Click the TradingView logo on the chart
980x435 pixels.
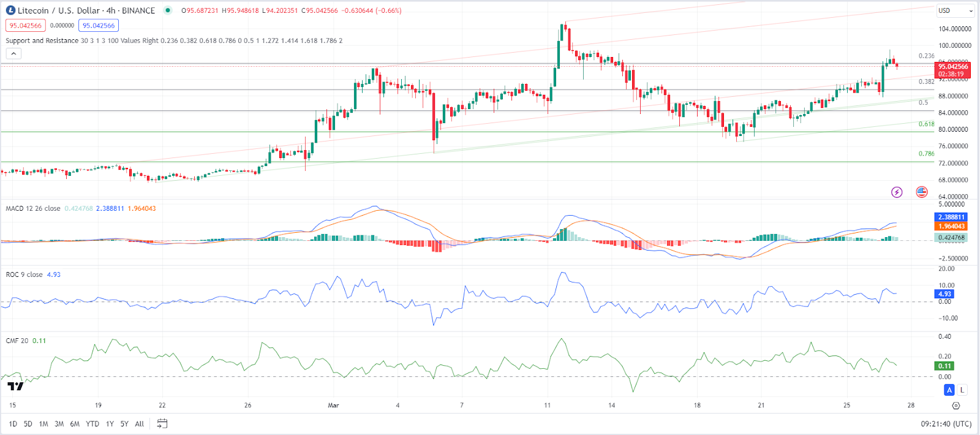pyautogui.click(x=16, y=386)
